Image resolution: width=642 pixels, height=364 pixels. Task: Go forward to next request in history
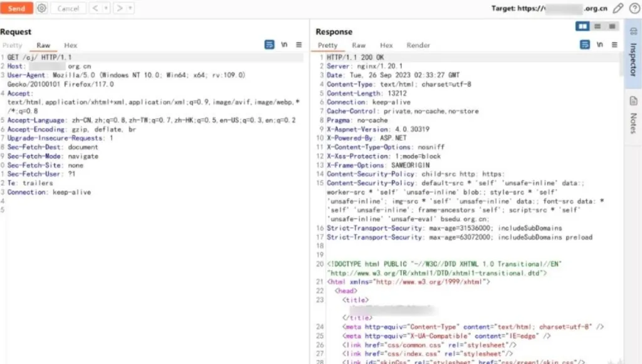click(119, 8)
